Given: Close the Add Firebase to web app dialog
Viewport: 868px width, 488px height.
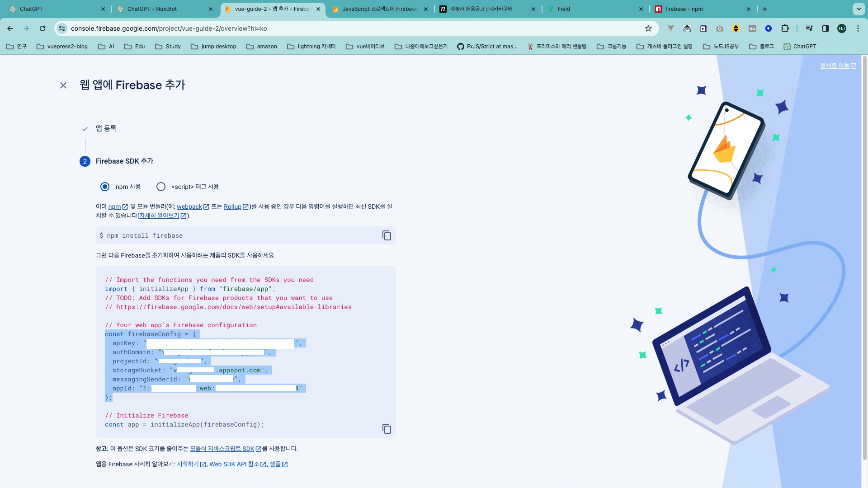Looking at the screenshot, I should [63, 85].
